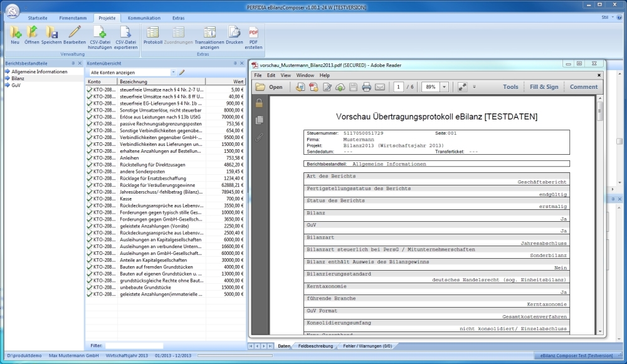The width and height of the screenshot is (627, 364).
Task: Open the zoom percentage dropdown in Adobe Reader
Action: coord(444,86)
